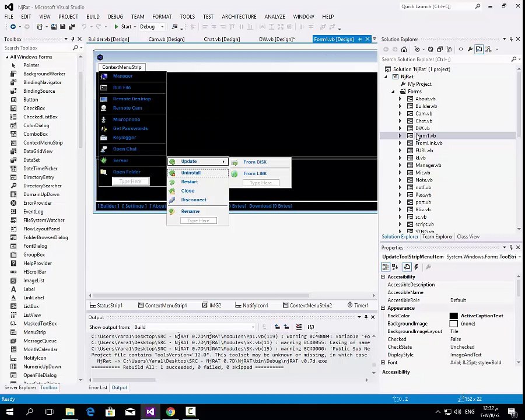The image size is (525, 420).
Task: Toggle Show All Files in Solution Explorer
Action: click(x=449, y=49)
